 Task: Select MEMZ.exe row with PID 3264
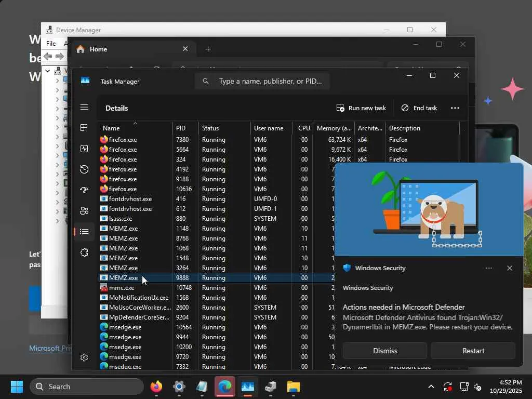pos(217,268)
